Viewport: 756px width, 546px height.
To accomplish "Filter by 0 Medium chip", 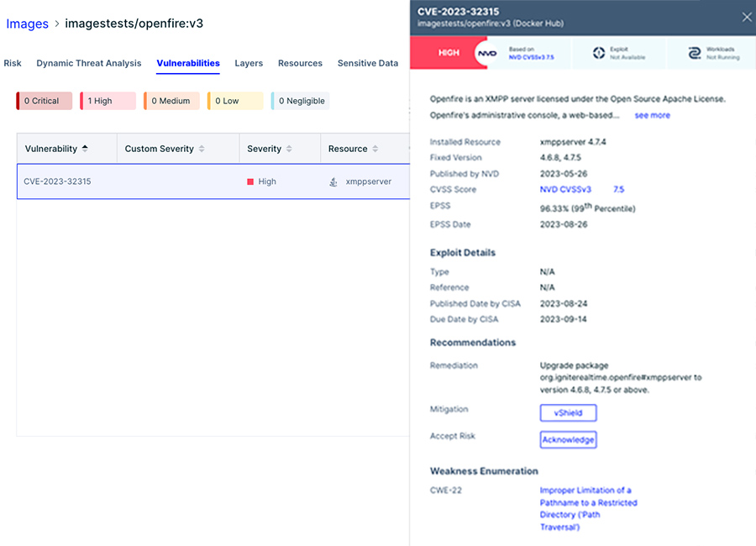I will [171, 101].
